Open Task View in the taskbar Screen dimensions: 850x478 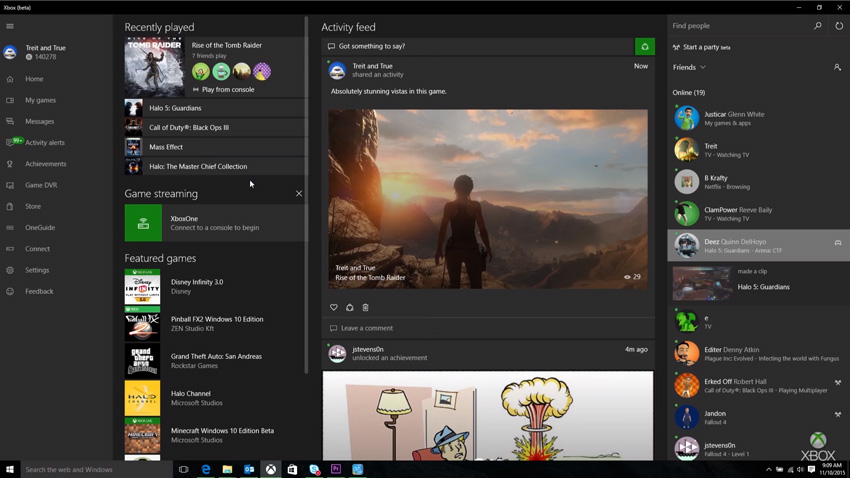tap(183, 469)
